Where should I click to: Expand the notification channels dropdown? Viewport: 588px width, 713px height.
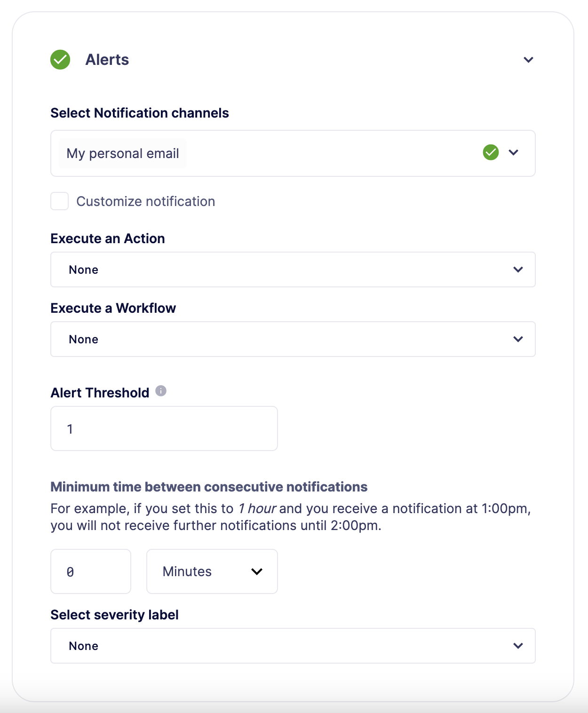click(x=514, y=153)
